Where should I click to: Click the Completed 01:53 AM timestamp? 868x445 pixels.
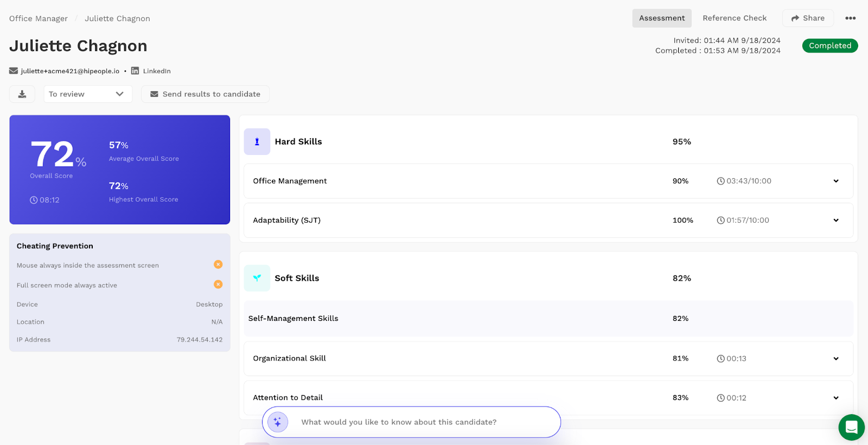tap(718, 50)
